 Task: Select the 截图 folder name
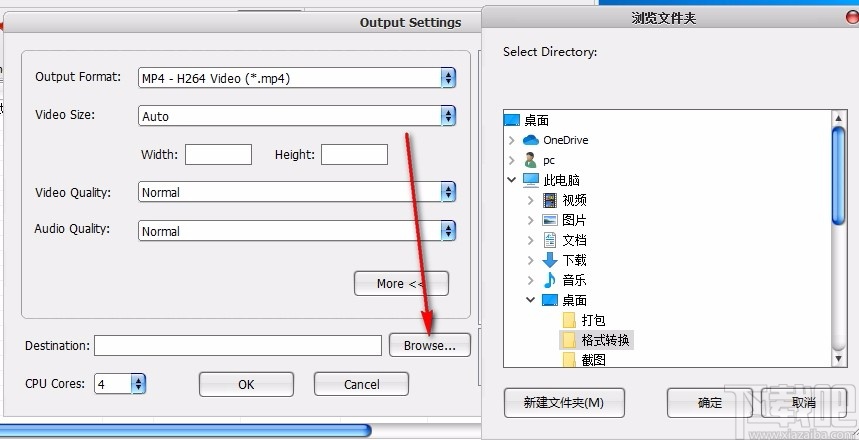[x=593, y=359]
